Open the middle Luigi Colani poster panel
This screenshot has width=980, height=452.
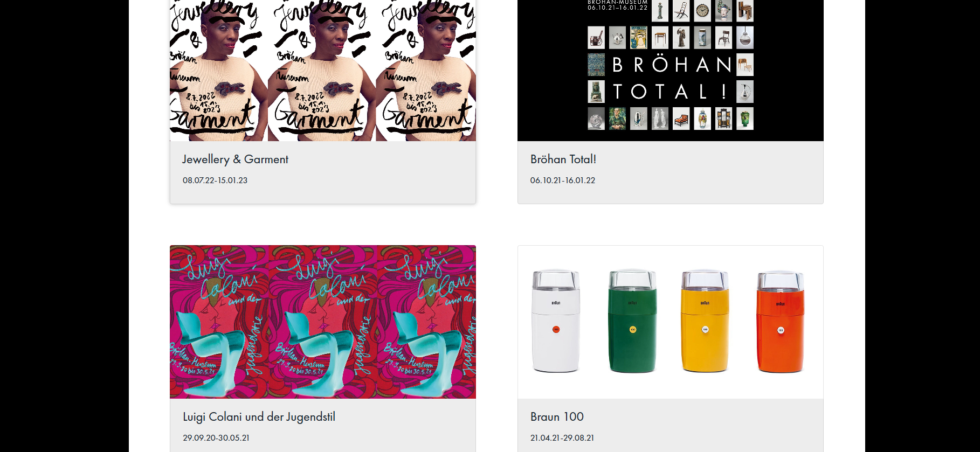pyautogui.click(x=323, y=322)
